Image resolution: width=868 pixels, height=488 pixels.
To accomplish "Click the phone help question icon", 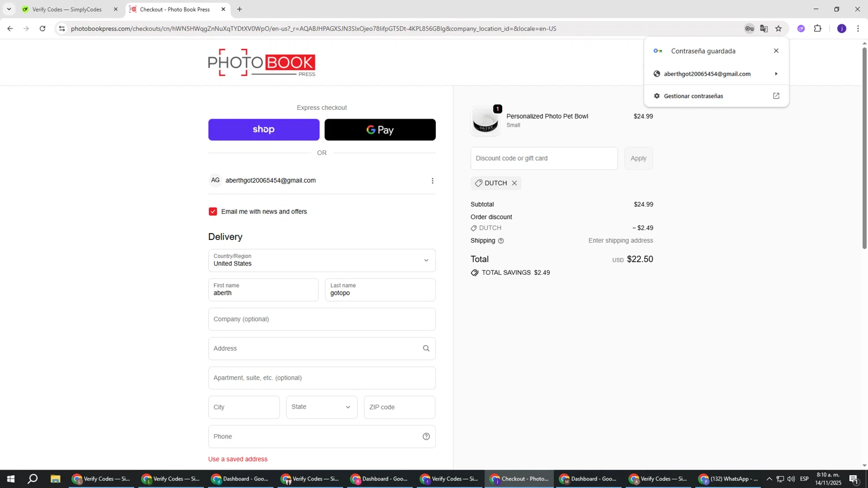I will 426,437.
